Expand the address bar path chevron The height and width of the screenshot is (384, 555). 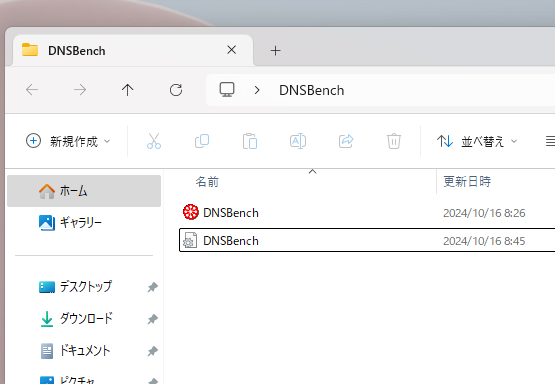point(257,90)
